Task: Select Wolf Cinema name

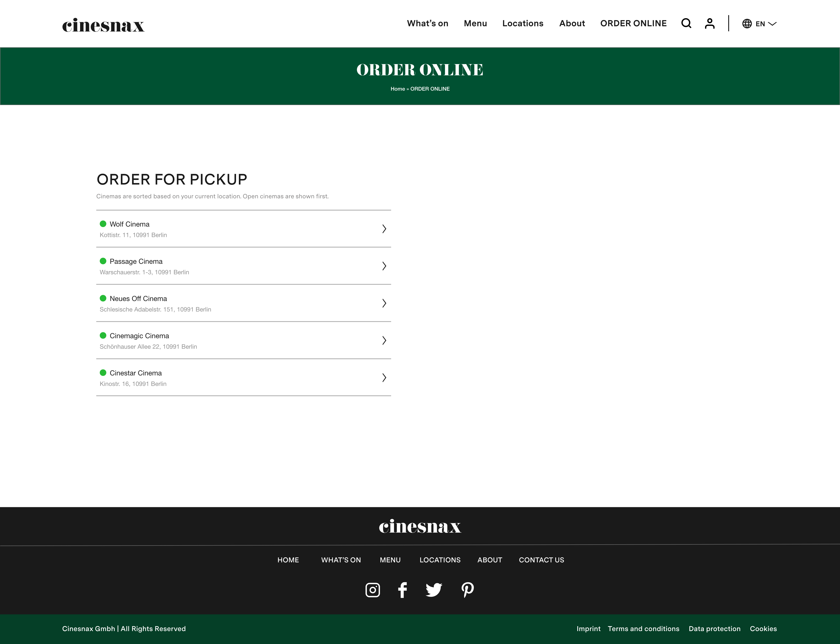Action: pos(129,224)
